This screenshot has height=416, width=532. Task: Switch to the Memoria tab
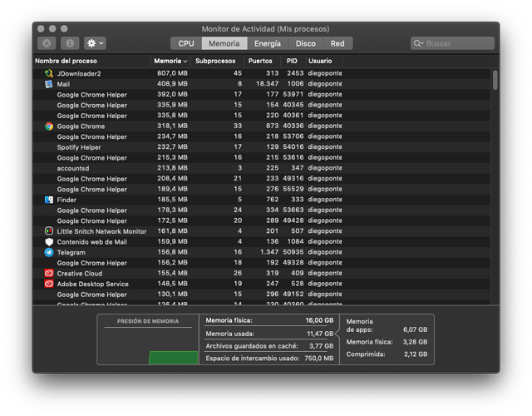click(x=224, y=43)
